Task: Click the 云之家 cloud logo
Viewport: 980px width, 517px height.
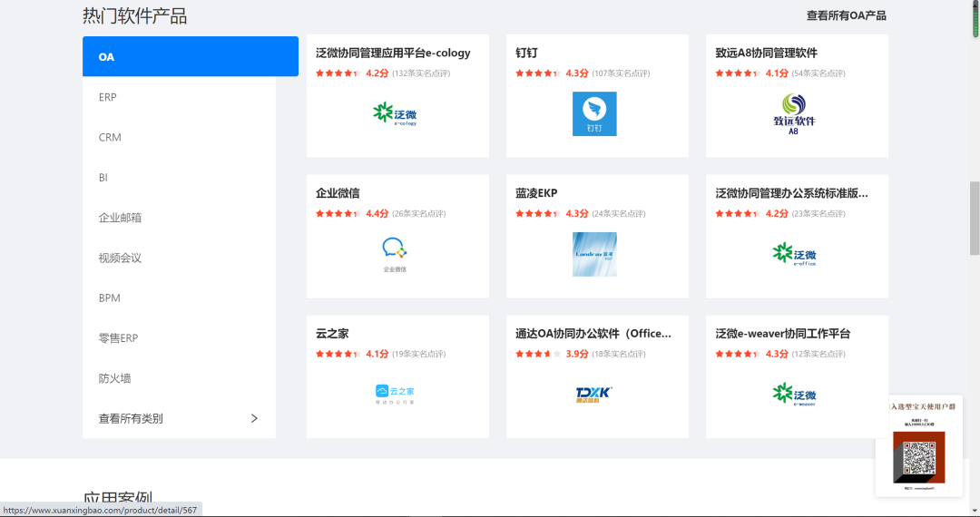Action: [x=395, y=394]
